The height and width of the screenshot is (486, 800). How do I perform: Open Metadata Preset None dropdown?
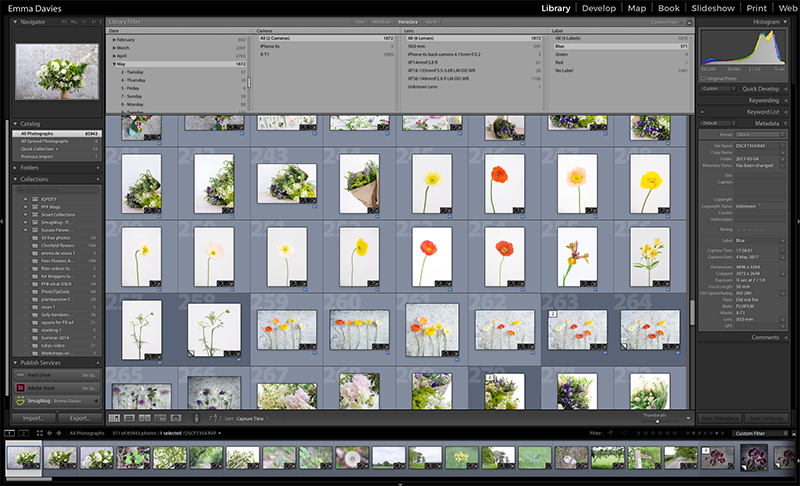[760, 135]
